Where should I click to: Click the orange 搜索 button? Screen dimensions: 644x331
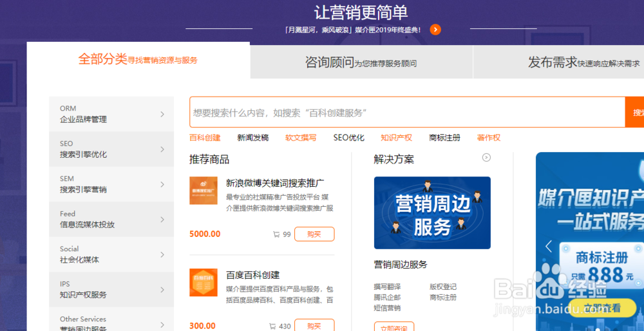click(634, 112)
